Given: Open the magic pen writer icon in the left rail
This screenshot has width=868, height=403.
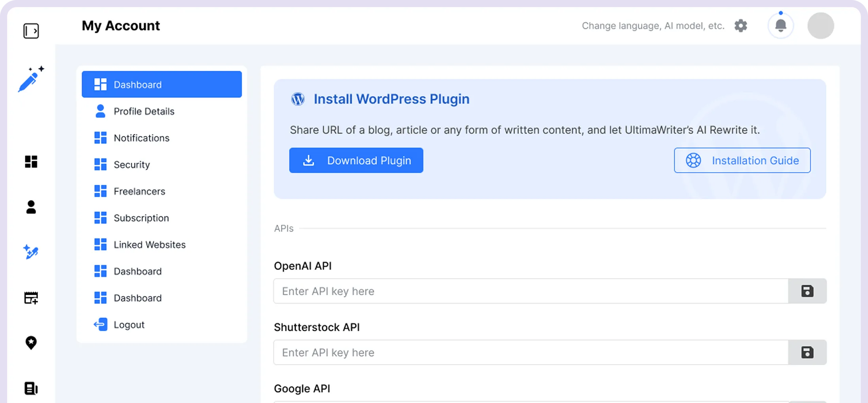Looking at the screenshot, I should 31,79.
